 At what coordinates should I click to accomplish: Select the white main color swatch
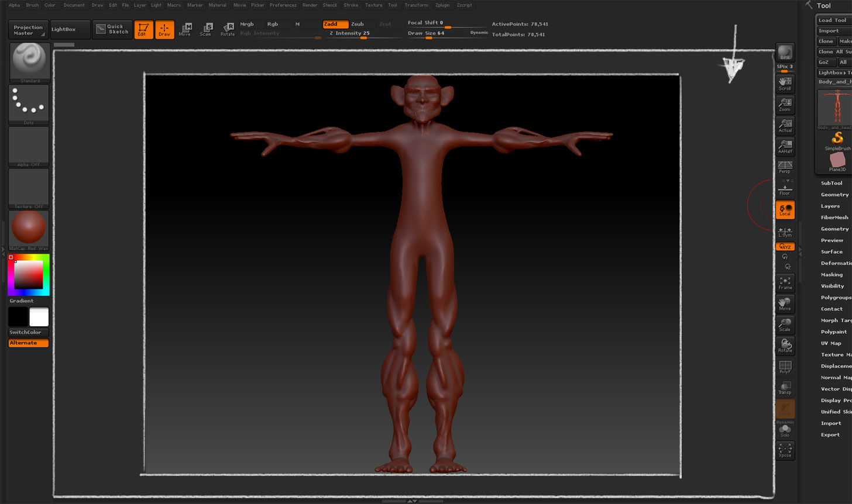39,317
